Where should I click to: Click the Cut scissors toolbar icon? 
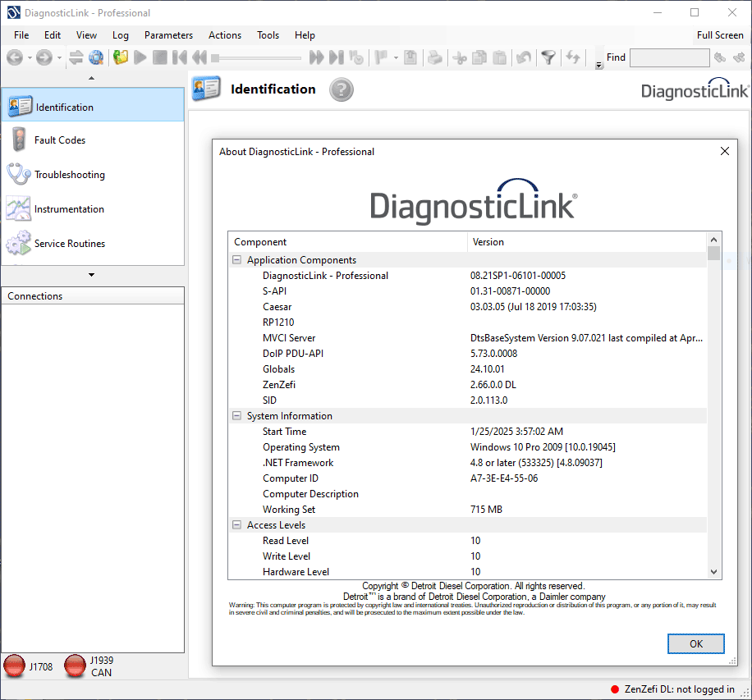[x=460, y=58]
